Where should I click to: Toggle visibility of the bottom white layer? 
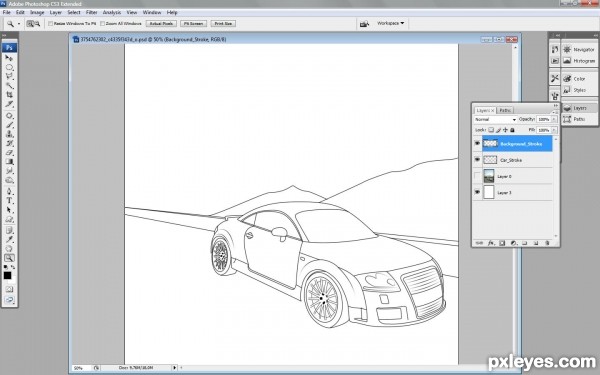477,192
